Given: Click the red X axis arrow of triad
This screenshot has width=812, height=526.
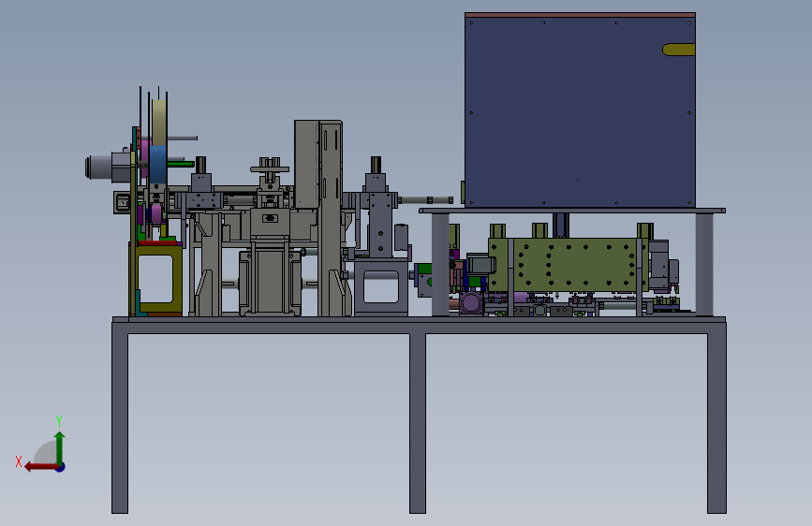Looking at the screenshot, I should click(40, 467).
